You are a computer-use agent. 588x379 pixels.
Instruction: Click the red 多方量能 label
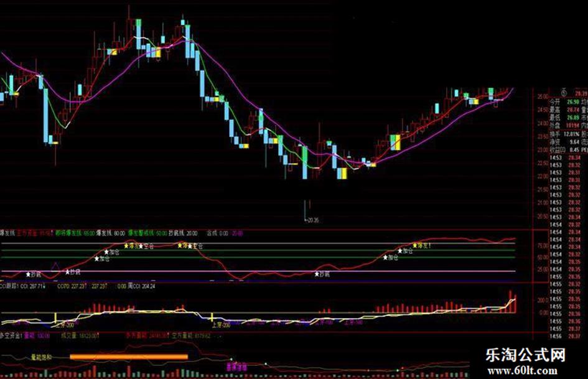point(147,336)
